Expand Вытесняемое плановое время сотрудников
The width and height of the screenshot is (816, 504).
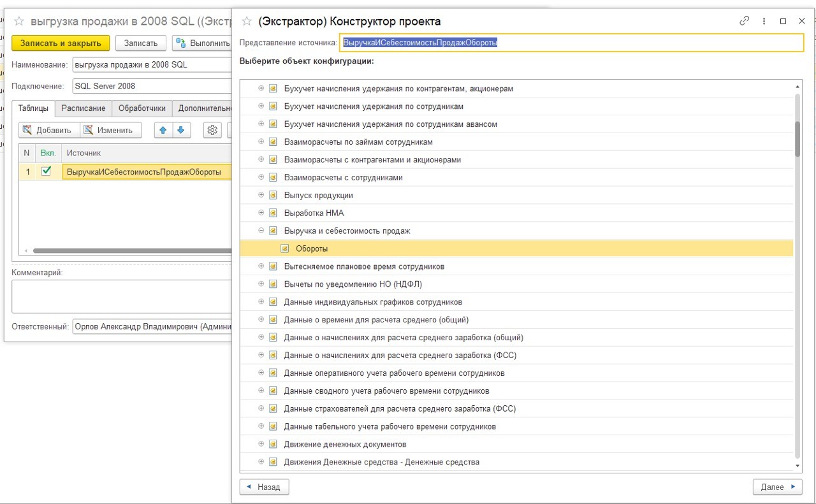coord(261,266)
